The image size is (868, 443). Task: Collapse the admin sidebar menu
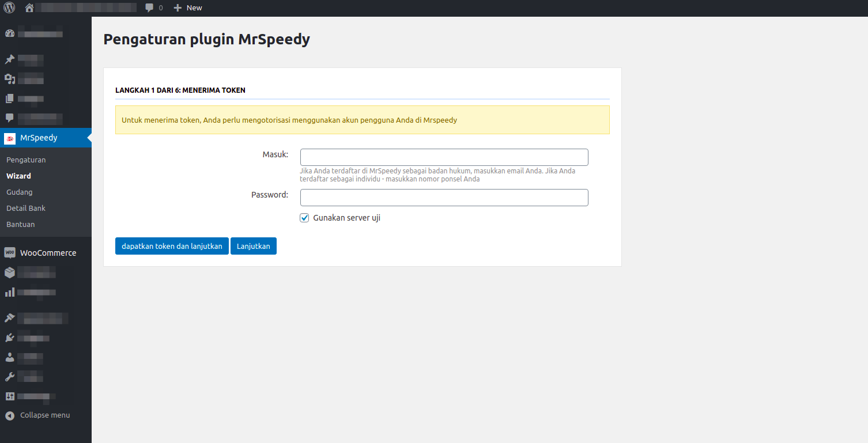point(37,415)
